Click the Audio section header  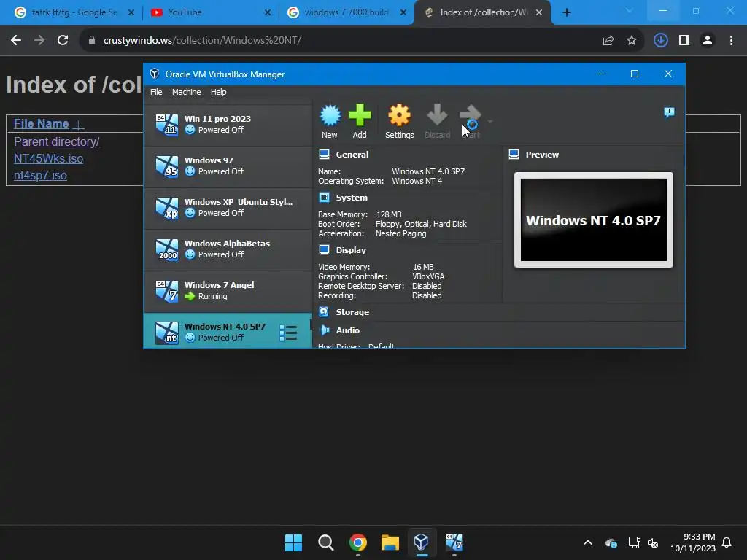[348, 330]
